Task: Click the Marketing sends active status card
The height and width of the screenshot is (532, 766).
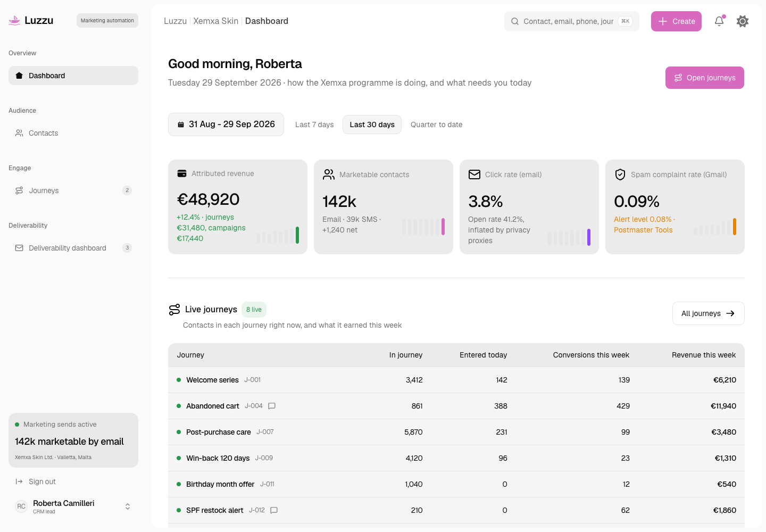Action: 73,440
